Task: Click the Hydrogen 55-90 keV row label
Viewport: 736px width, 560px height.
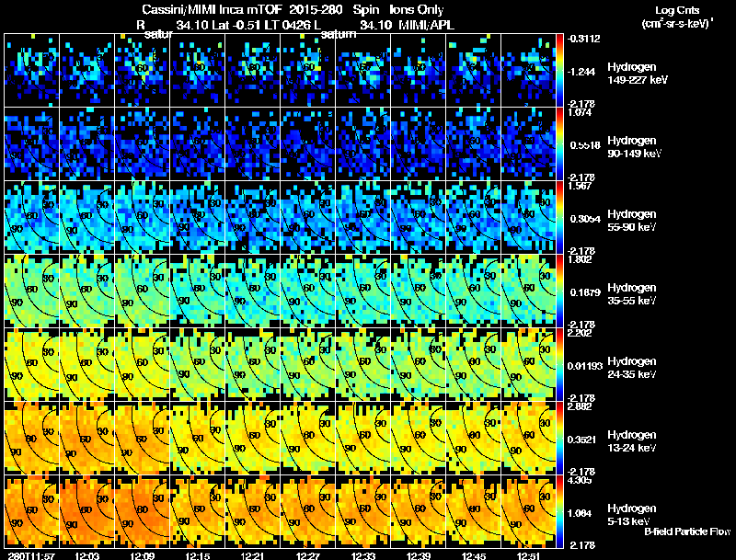Action: click(632, 221)
